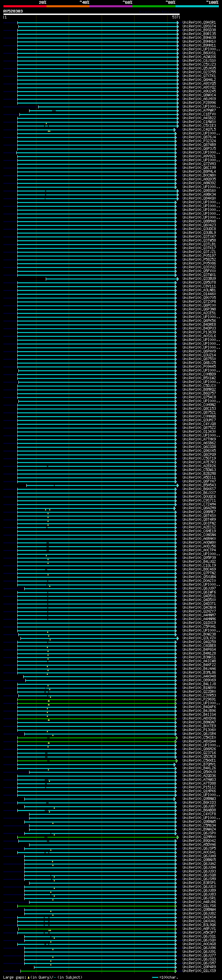
Task: Select the label UniRef100_A4SB22
Action: pyautogui.click(x=199, y=118)
